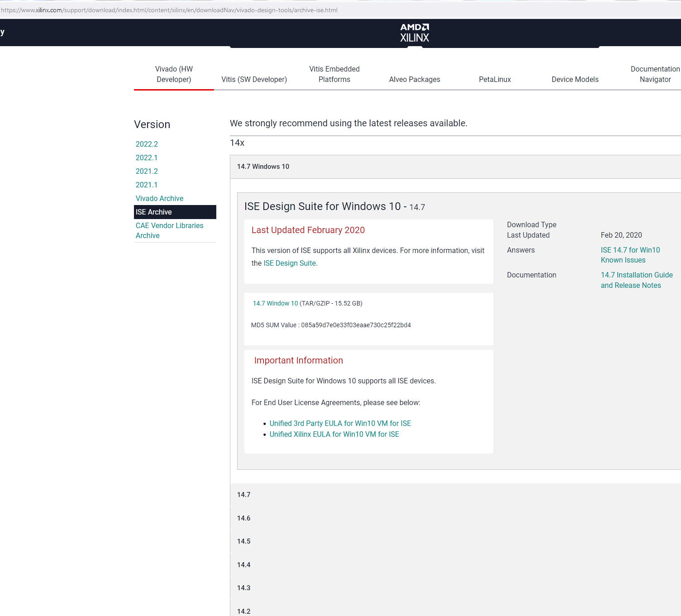The width and height of the screenshot is (681, 616).
Task: Switch to Documentation Navigator tab
Action: (x=655, y=74)
